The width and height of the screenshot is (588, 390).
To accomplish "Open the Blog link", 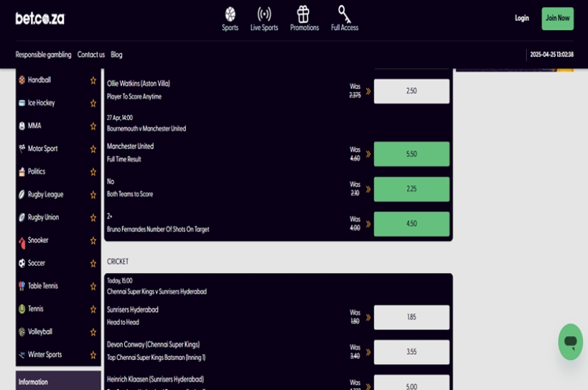I will coord(116,55).
